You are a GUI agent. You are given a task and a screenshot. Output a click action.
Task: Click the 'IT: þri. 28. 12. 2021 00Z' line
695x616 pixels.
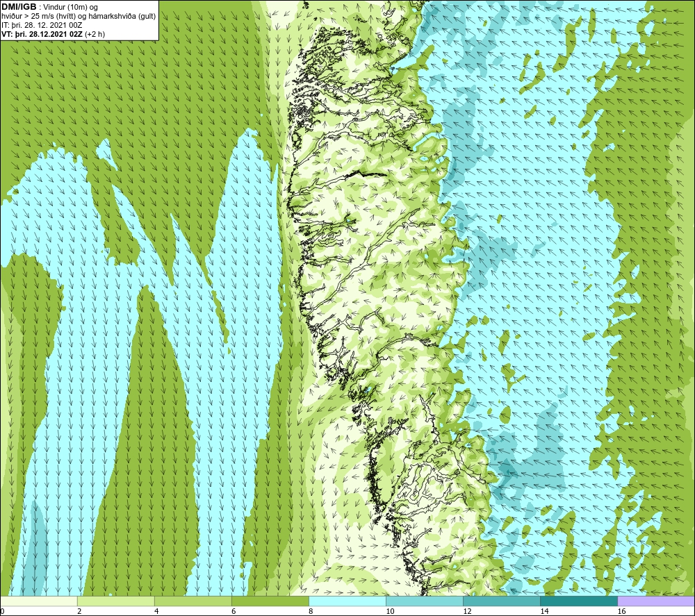(x=42, y=25)
